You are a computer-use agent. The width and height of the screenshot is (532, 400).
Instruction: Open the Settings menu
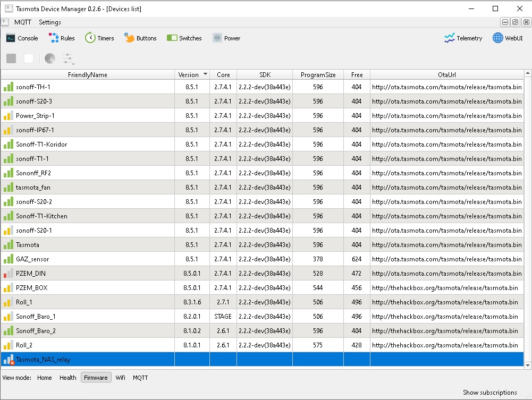point(50,22)
